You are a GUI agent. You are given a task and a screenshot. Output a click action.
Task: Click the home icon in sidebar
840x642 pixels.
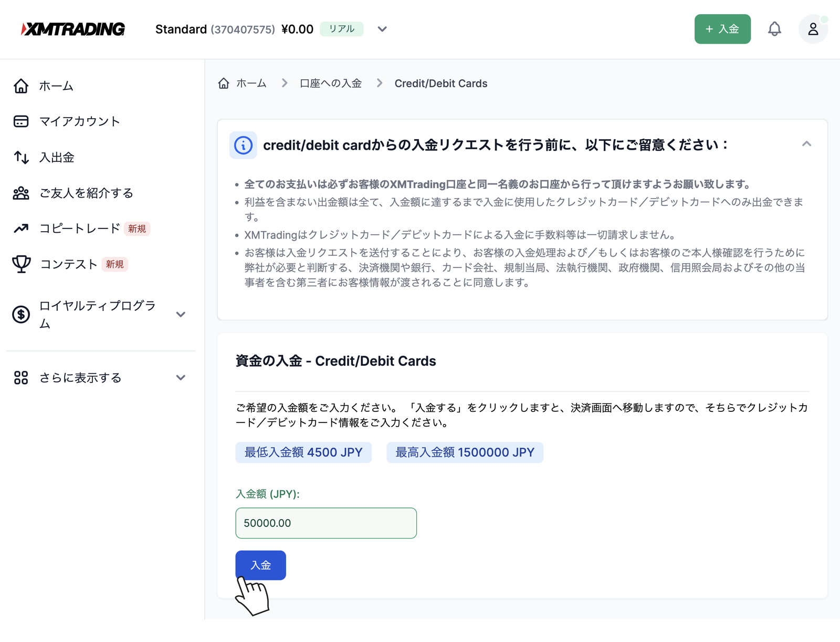coord(21,86)
